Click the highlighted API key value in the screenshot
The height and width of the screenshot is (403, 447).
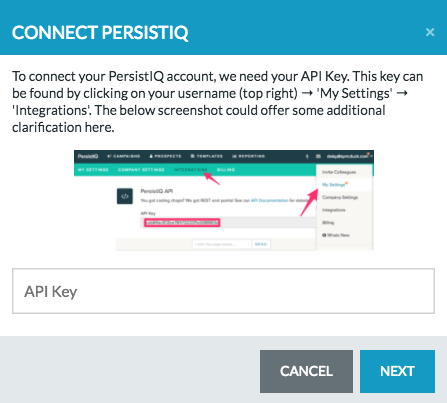click(x=182, y=223)
